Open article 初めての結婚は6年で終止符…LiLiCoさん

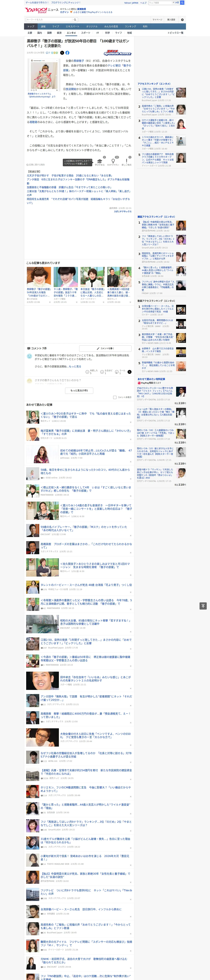tap(96, 452)
